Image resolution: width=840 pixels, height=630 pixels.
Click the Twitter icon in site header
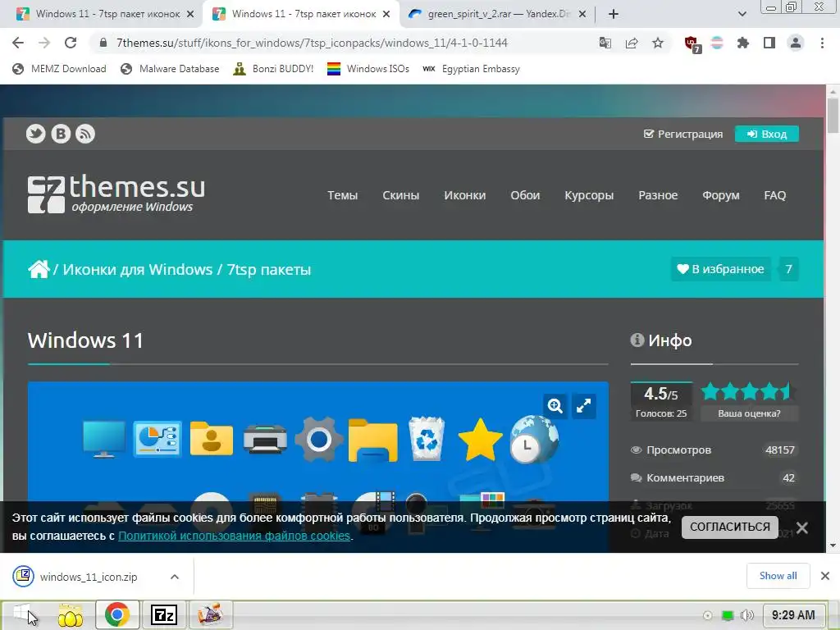pyautogui.click(x=36, y=134)
